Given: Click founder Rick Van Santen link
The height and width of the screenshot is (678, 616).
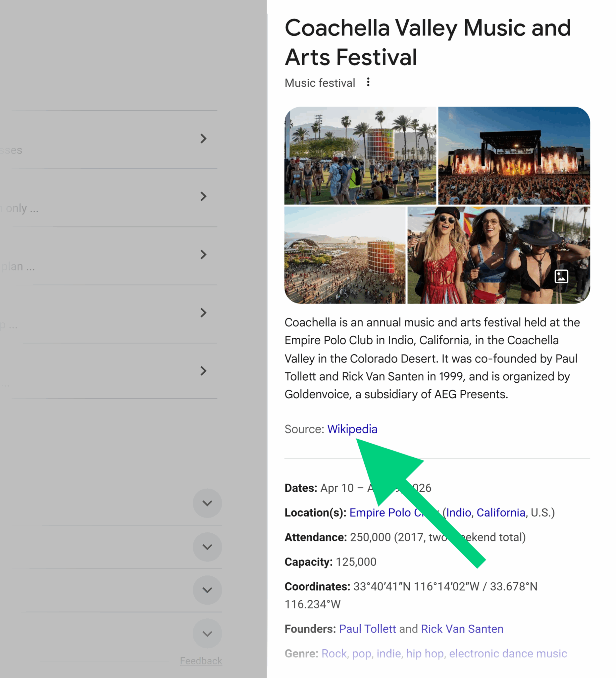Looking at the screenshot, I should click(x=462, y=629).
